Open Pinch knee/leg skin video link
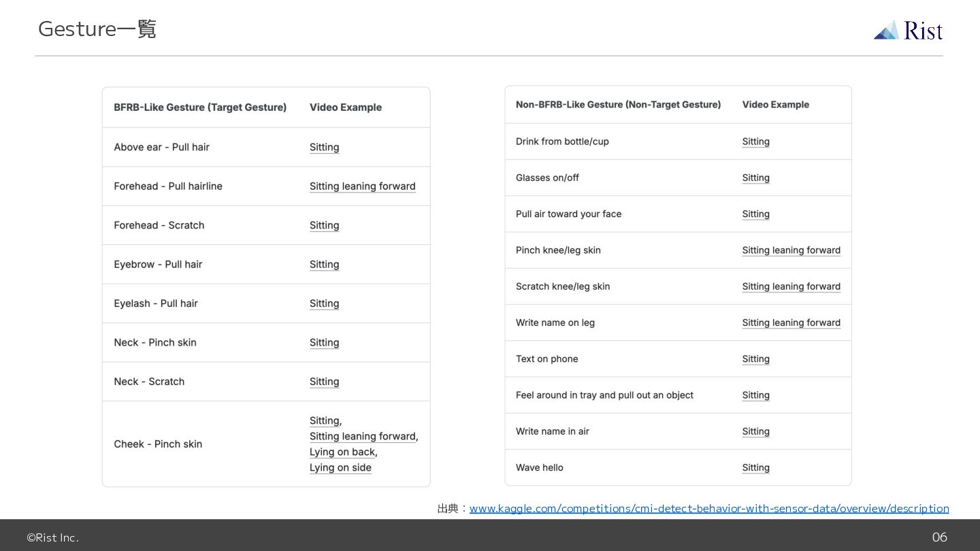980x551 pixels. (x=791, y=250)
